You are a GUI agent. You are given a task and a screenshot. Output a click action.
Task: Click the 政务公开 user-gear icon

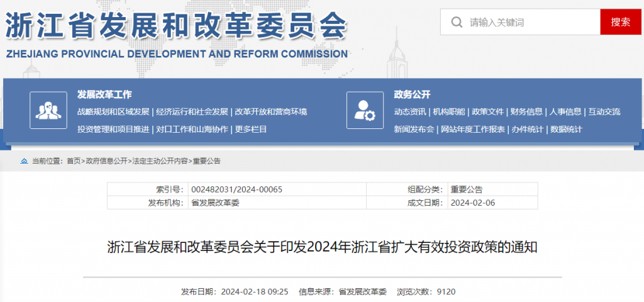(365, 110)
